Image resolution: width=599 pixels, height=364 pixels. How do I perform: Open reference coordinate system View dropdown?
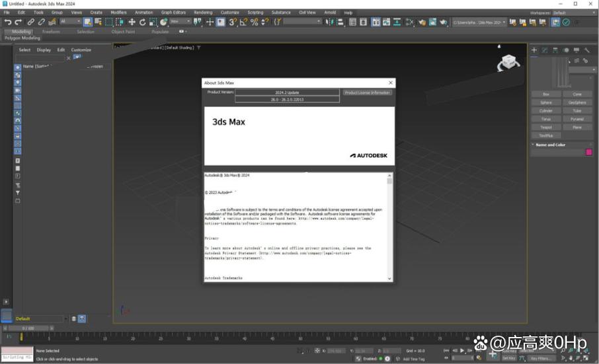[180, 21]
